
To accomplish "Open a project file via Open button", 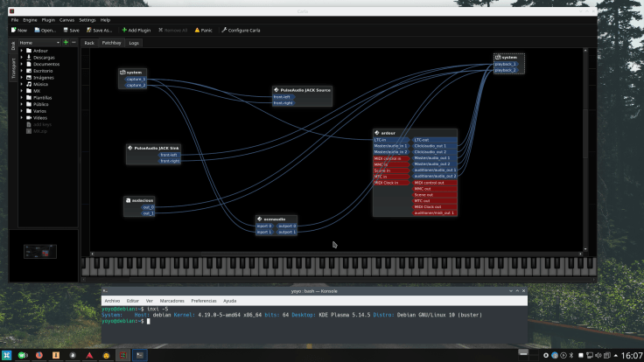I will [45, 30].
